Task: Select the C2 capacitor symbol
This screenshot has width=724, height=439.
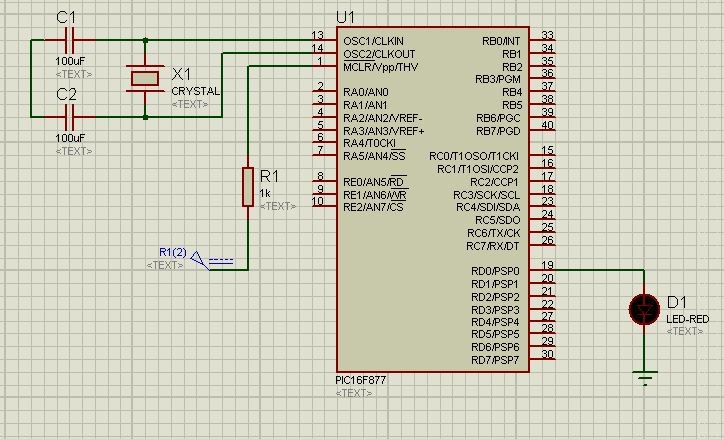Action: click(69, 117)
